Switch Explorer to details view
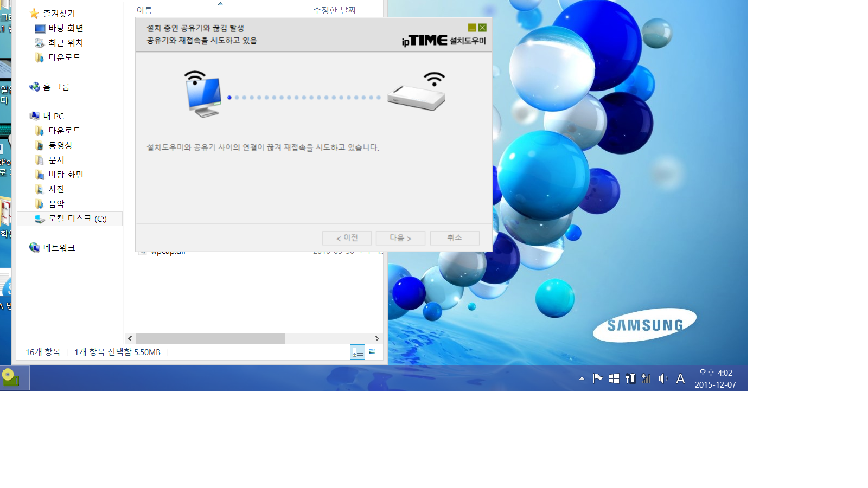Image resolution: width=868 pixels, height=488 pixels. [358, 352]
